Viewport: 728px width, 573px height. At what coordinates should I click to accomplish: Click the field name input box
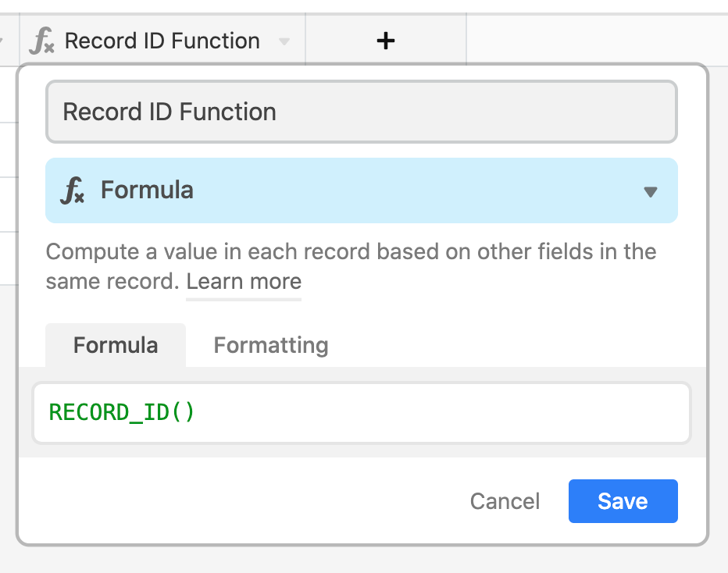[x=362, y=112]
